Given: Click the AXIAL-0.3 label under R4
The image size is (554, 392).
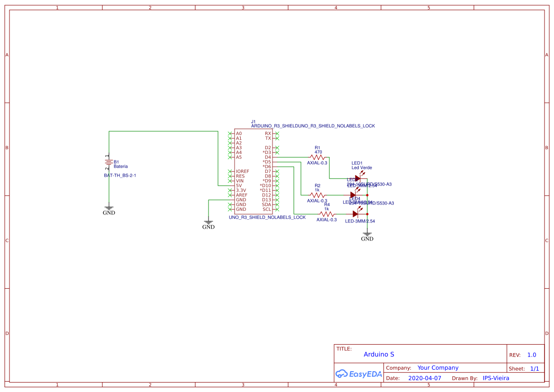Looking at the screenshot, I should click(x=327, y=220).
